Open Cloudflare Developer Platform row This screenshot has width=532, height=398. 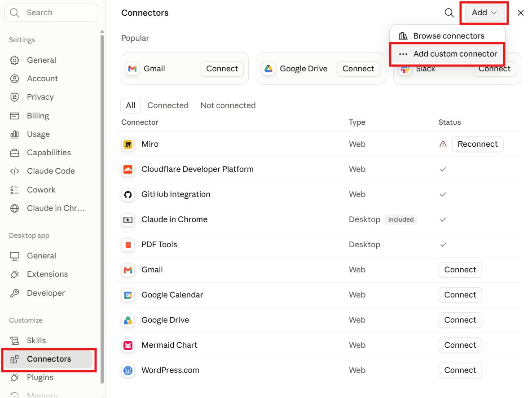pyautogui.click(x=318, y=169)
